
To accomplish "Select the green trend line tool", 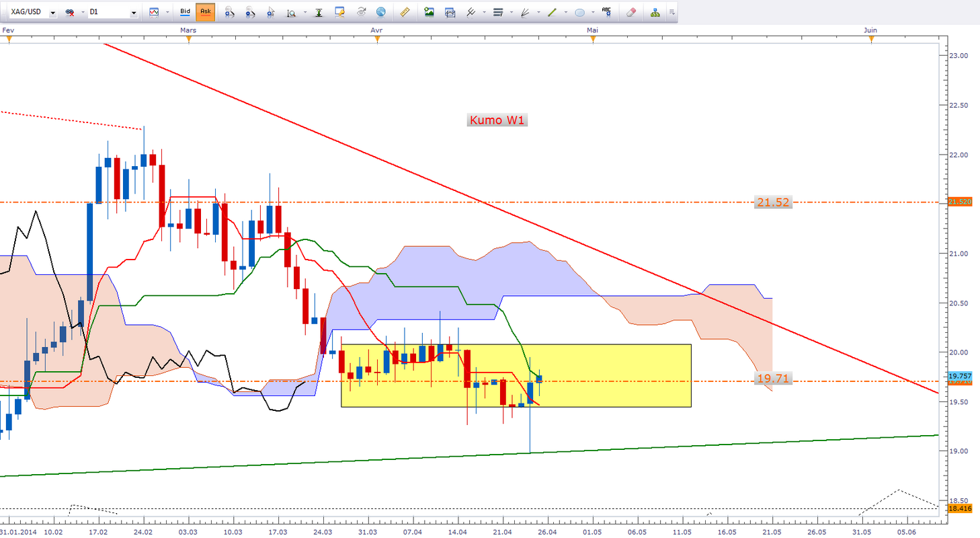I will pyautogui.click(x=553, y=12).
